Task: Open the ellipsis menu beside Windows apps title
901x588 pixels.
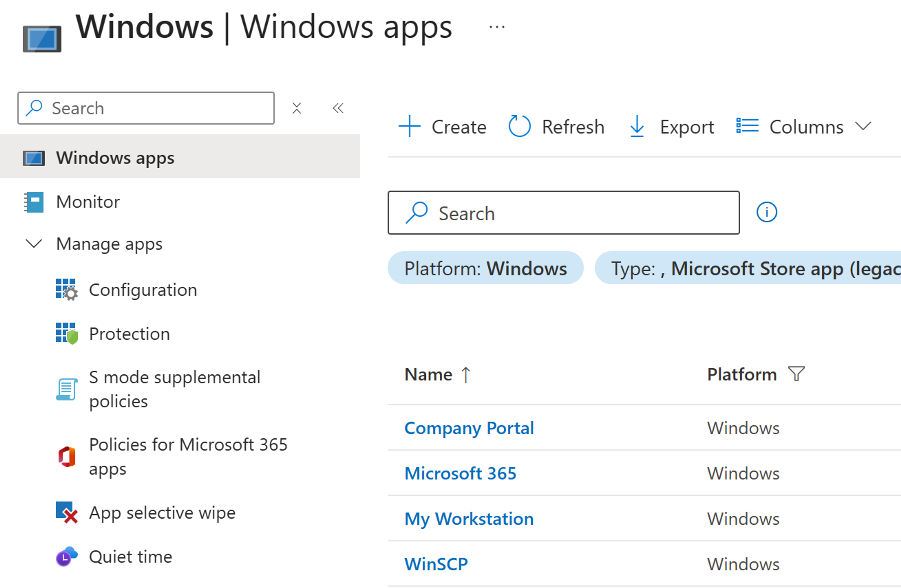Action: [x=497, y=27]
